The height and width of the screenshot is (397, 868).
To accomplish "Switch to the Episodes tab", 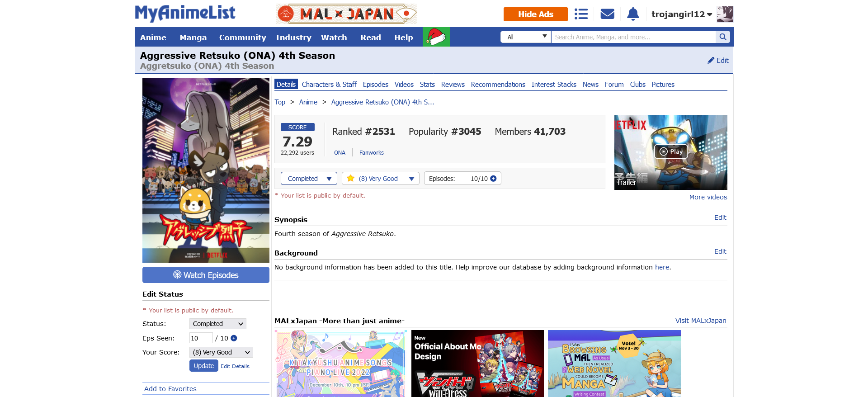I will coord(376,85).
